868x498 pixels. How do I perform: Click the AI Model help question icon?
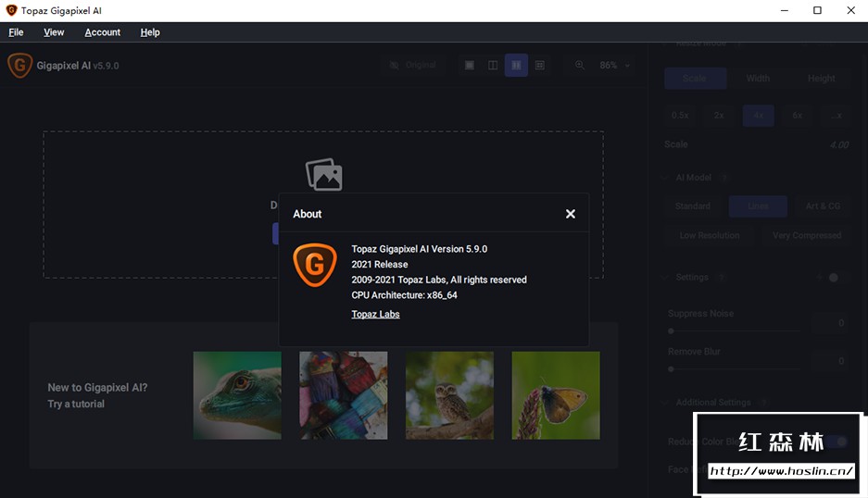(x=723, y=178)
